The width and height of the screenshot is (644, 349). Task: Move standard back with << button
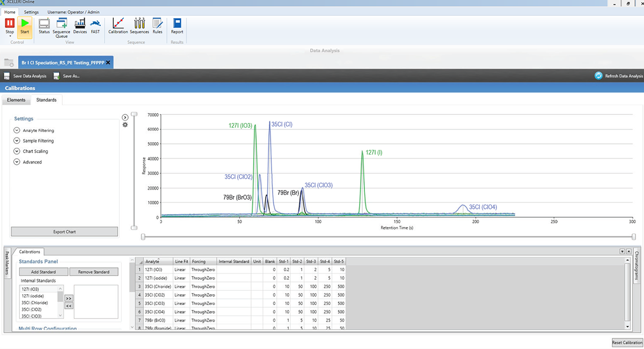coord(69,306)
